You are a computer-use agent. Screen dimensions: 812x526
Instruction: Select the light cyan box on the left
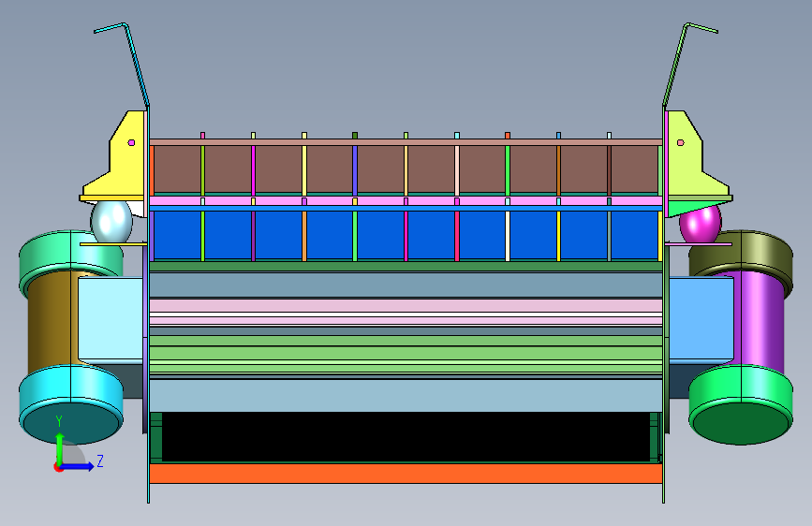(111, 318)
